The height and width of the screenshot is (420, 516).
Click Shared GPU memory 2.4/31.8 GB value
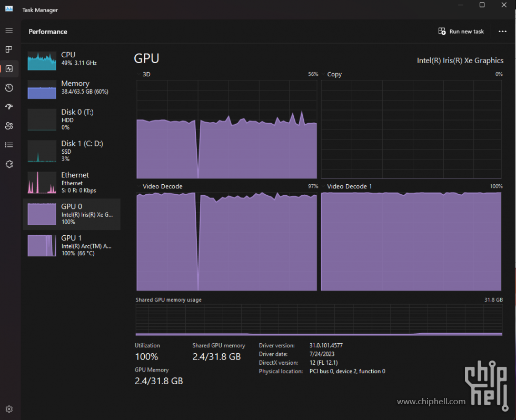[216, 357]
